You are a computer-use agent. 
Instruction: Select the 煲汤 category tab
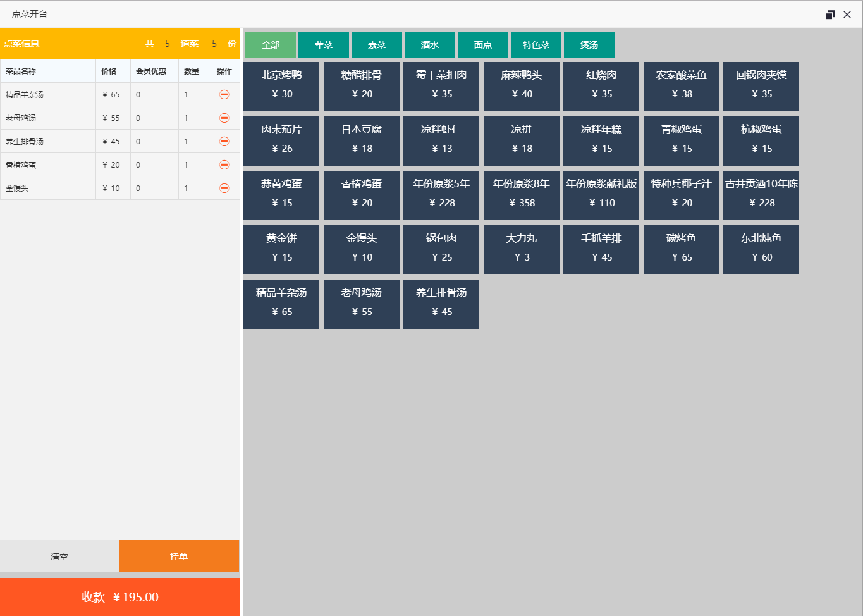tap(589, 45)
